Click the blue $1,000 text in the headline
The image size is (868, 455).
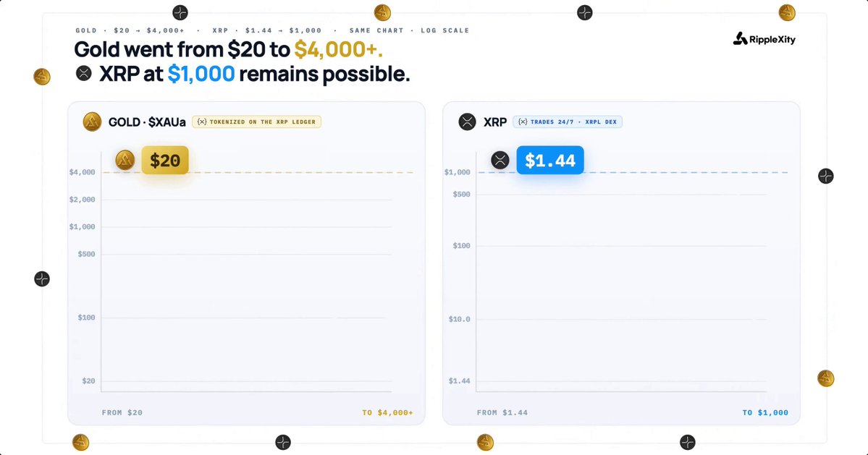[x=201, y=74]
